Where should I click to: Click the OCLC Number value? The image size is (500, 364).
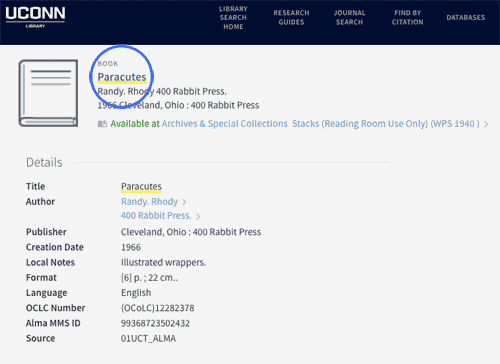tap(158, 308)
